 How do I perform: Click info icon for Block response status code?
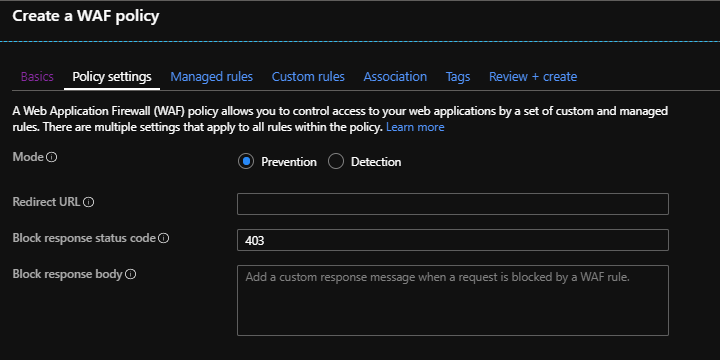click(164, 238)
